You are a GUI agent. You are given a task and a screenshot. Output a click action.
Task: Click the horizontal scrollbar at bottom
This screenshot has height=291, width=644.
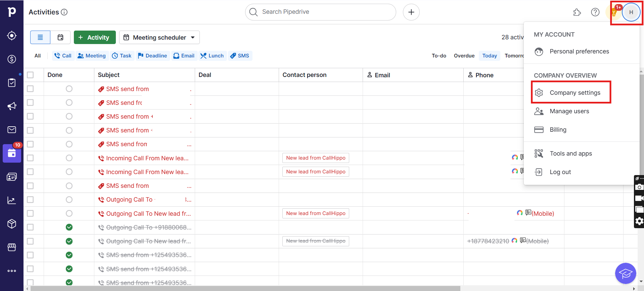coord(245,288)
